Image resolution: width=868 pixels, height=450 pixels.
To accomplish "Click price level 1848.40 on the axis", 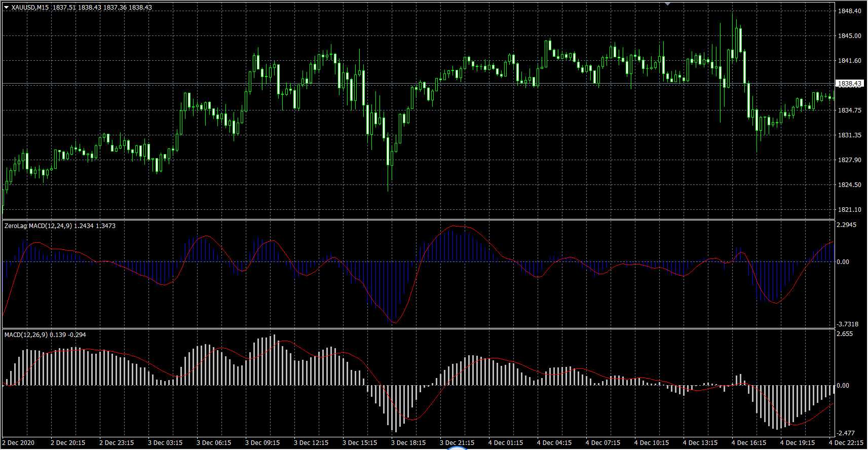I will [849, 11].
